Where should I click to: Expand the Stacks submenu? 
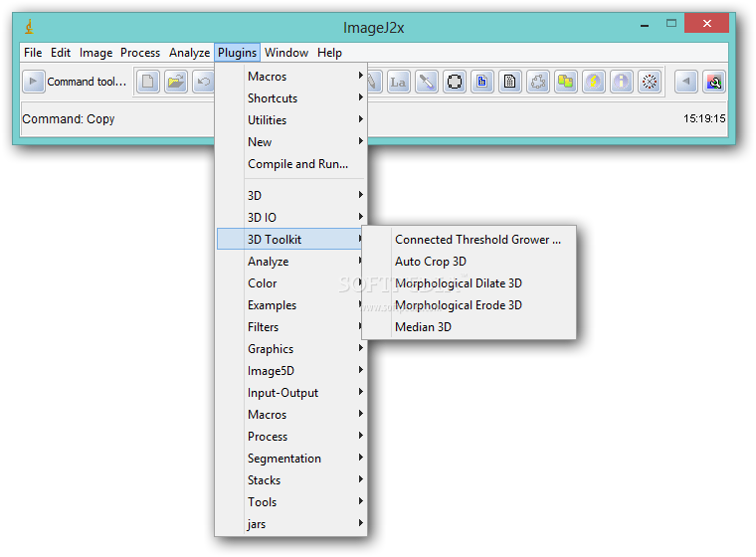coord(291,480)
